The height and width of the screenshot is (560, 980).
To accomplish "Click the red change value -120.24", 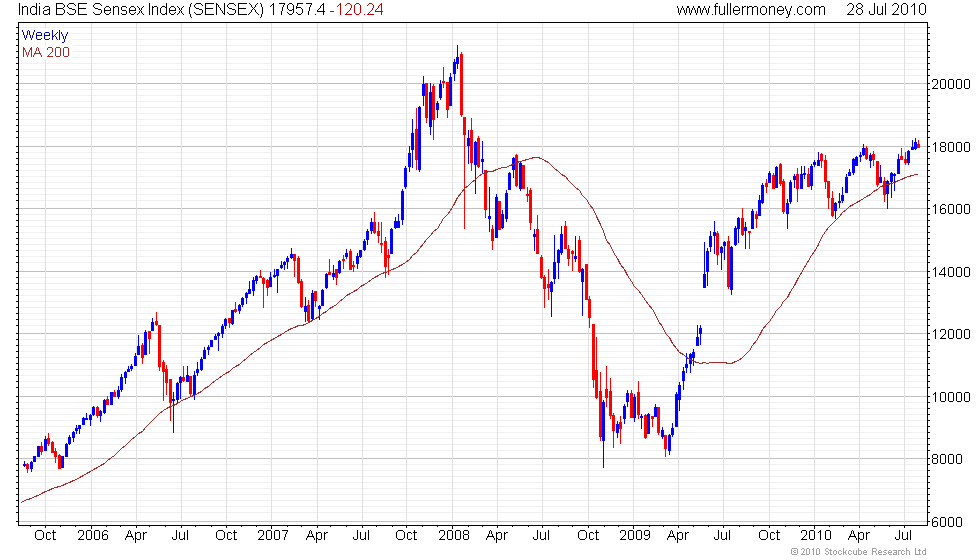I will (x=356, y=9).
